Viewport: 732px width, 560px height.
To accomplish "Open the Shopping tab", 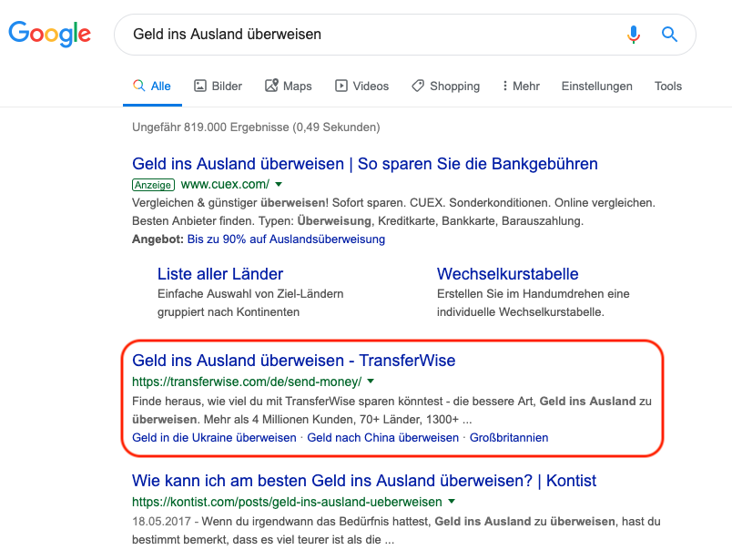I will coord(445,86).
